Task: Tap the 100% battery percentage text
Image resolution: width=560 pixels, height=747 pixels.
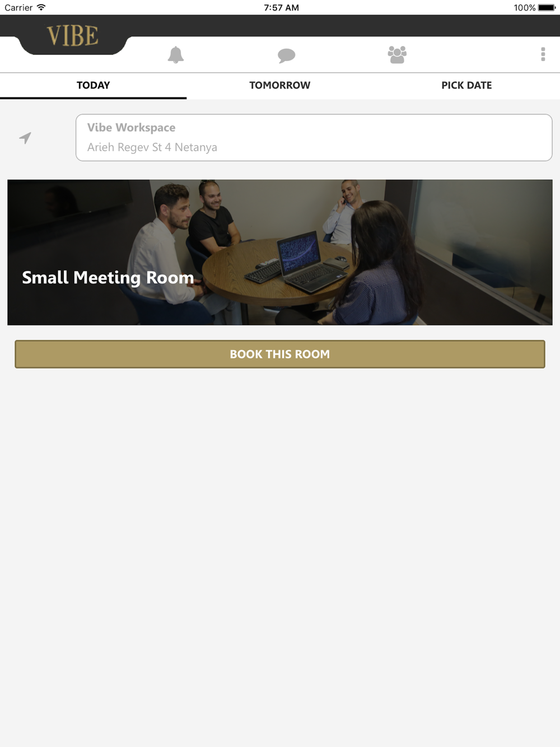Action: (525, 7)
